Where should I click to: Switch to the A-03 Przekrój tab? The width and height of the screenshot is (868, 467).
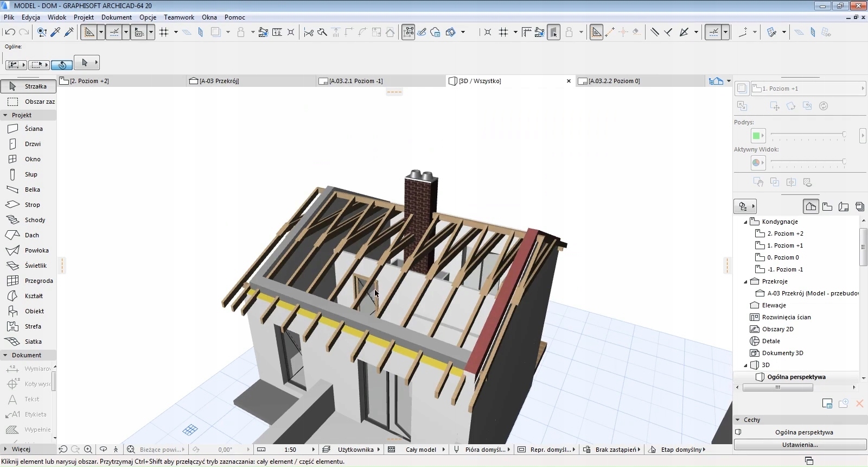point(219,81)
